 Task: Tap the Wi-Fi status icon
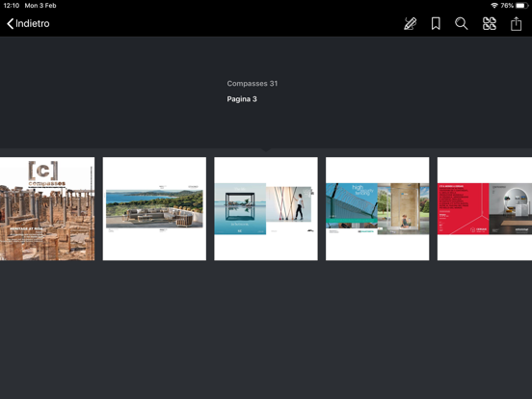click(494, 6)
